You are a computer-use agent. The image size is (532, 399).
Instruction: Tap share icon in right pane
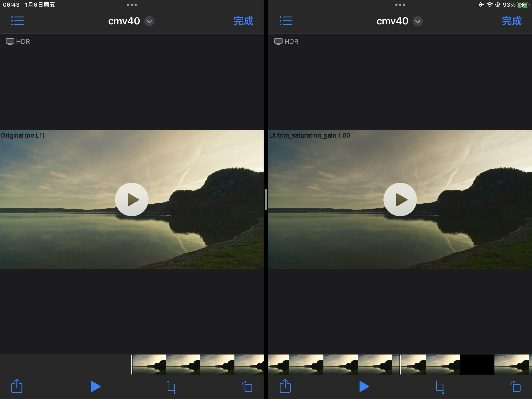tap(285, 386)
